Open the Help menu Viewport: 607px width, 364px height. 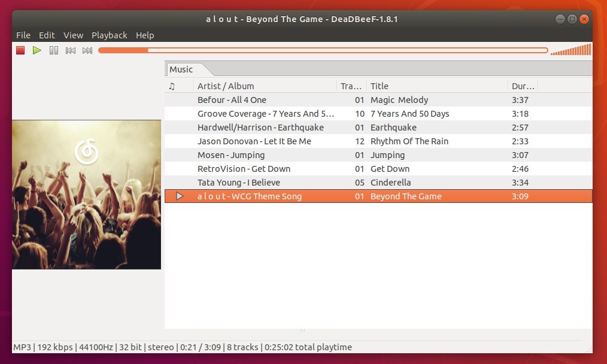click(x=145, y=35)
